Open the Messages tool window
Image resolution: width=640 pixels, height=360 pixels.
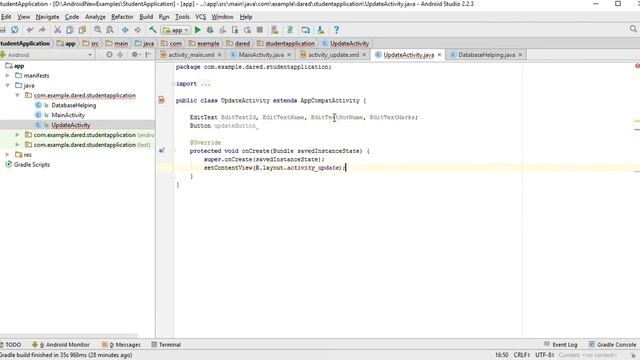click(x=121, y=344)
